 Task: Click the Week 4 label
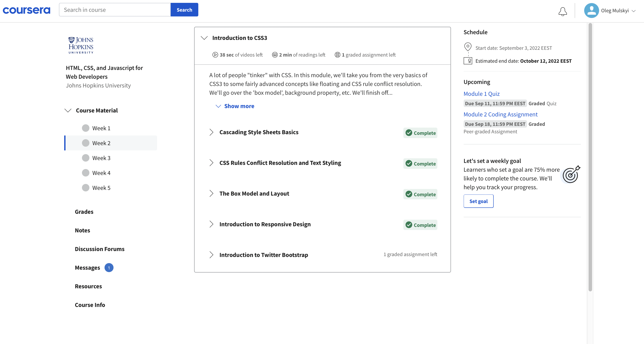coord(101,173)
